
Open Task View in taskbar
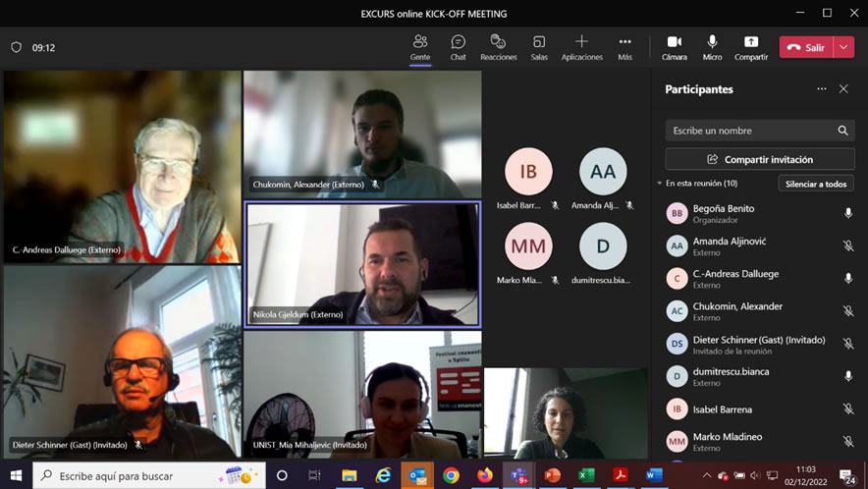pyautogui.click(x=314, y=475)
